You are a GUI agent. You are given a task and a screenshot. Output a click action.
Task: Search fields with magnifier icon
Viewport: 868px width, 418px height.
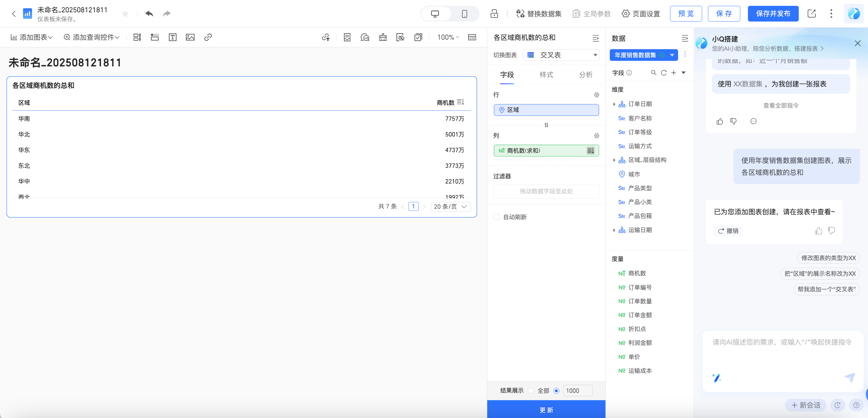coord(654,73)
